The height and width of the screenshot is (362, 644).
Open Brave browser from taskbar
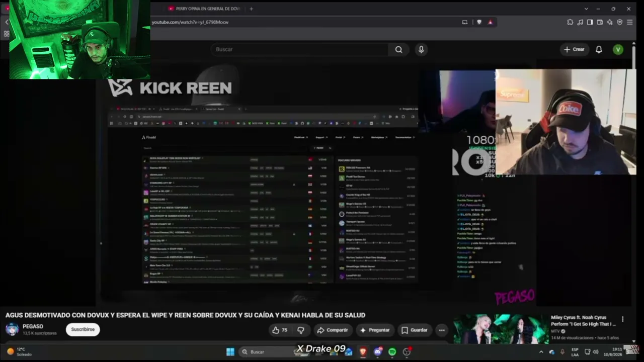coord(363,351)
